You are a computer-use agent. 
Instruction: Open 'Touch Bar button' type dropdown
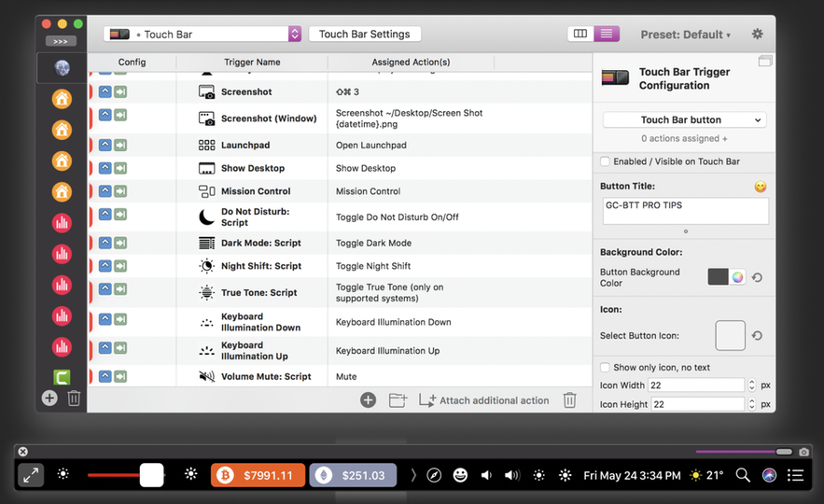coord(684,119)
